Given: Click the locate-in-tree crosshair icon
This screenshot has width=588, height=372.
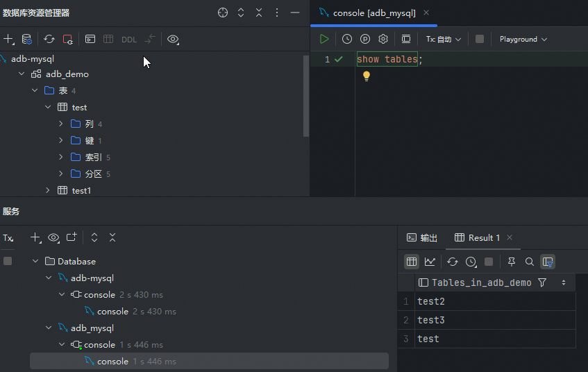Looking at the screenshot, I should tap(223, 12).
